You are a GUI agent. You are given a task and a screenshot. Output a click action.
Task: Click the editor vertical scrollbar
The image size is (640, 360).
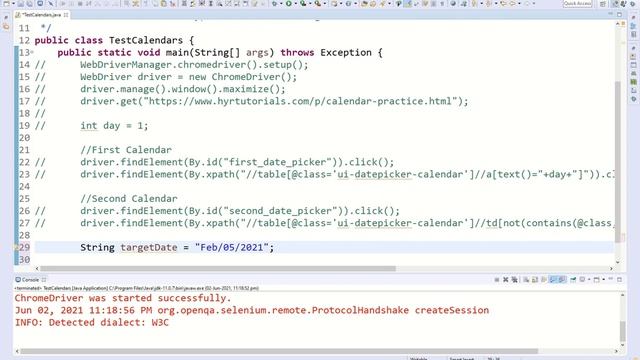[618, 162]
